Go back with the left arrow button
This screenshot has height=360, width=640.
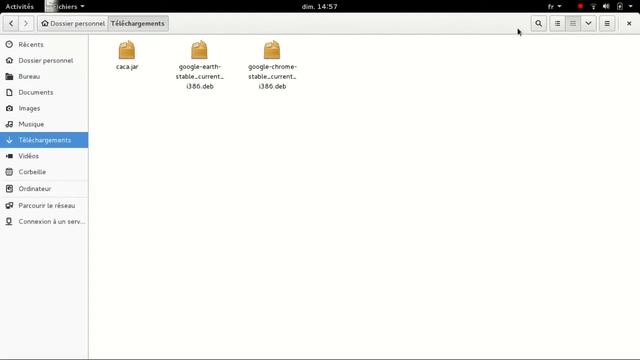(11, 24)
